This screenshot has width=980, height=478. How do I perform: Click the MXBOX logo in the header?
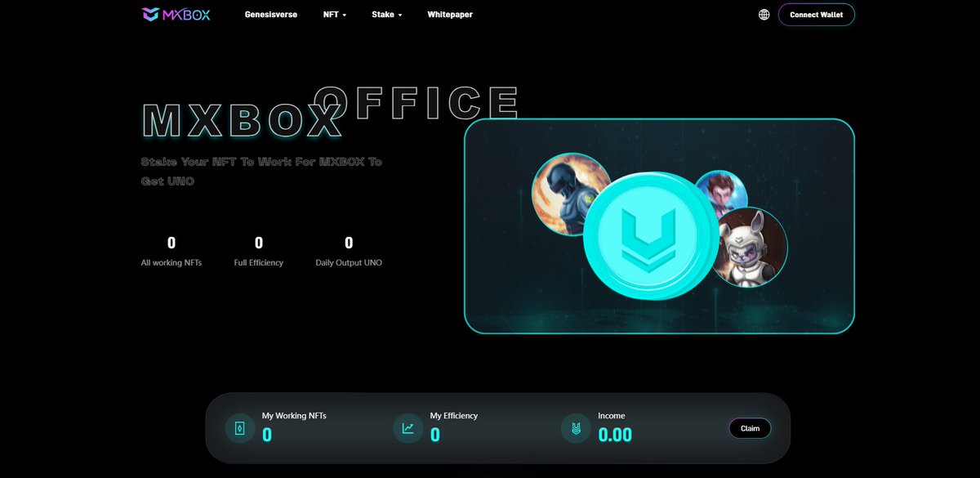[176, 14]
